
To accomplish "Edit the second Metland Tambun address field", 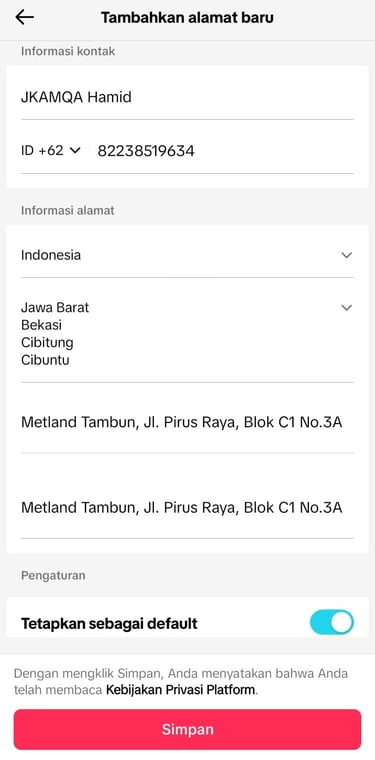I will (187, 507).
